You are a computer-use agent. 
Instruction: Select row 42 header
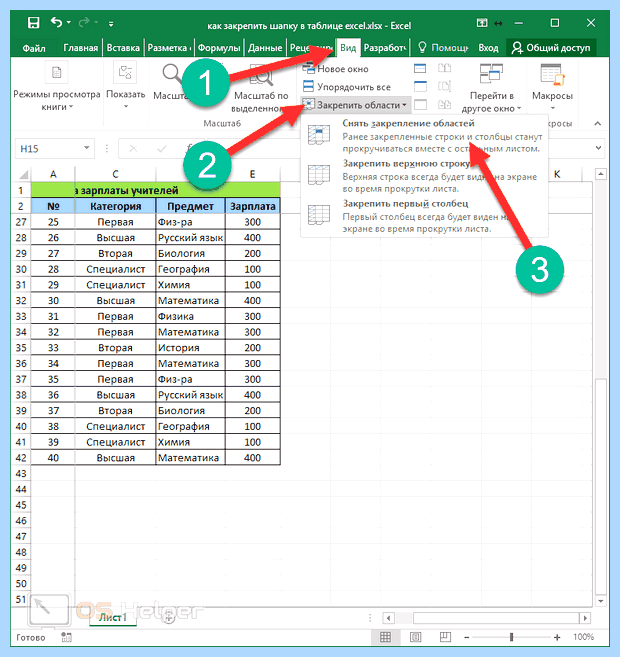21,458
